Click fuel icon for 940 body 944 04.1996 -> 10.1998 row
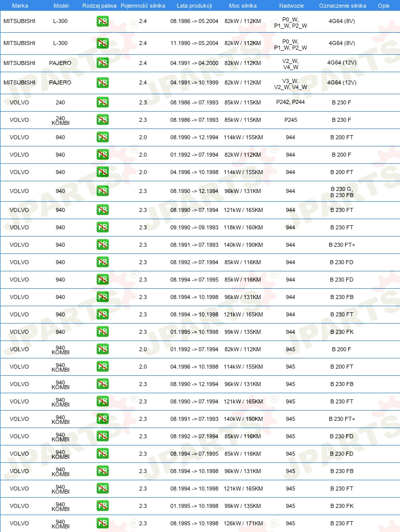The width and height of the screenshot is (400, 532). [x=102, y=172]
